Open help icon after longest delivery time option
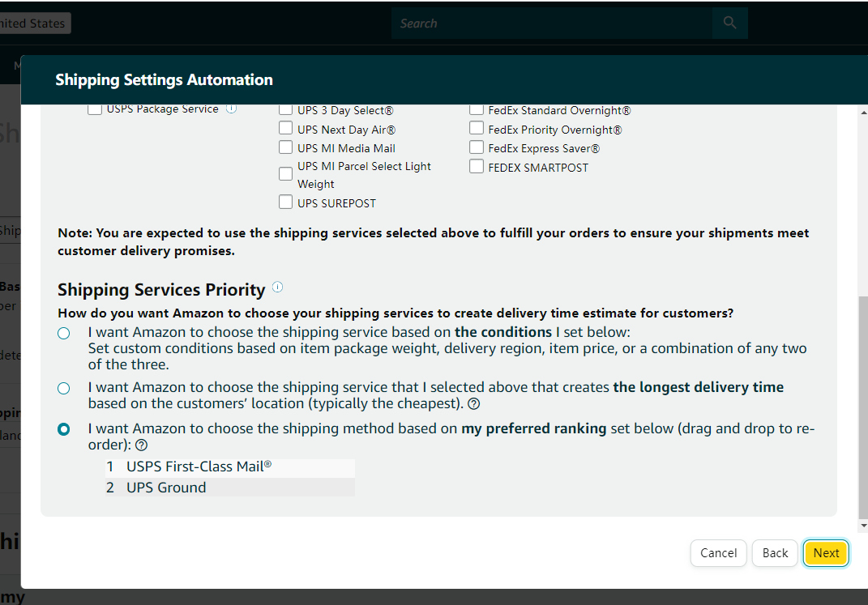 pyautogui.click(x=474, y=403)
